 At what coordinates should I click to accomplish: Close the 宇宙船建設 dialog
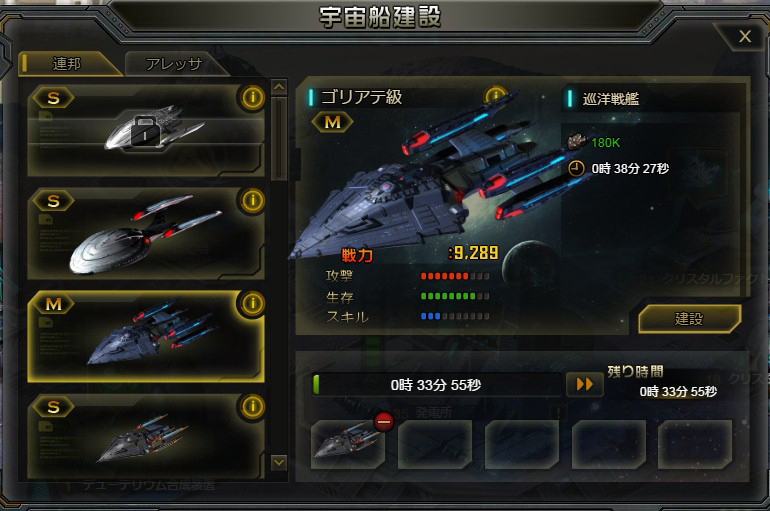click(x=745, y=36)
